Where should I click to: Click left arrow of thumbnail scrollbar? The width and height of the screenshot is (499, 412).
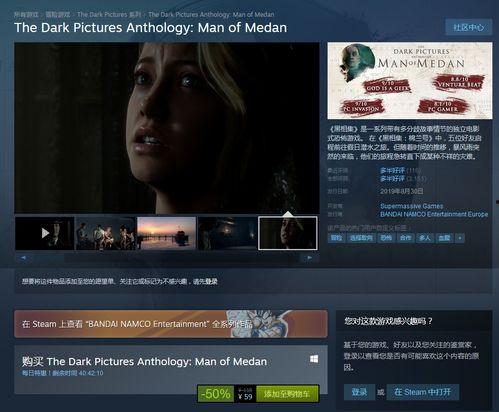(23, 258)
